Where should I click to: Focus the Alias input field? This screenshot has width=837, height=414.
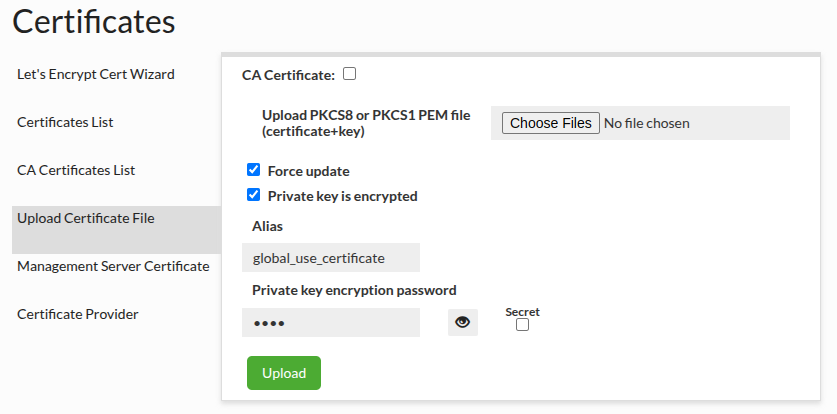click(x=331, y=258)
